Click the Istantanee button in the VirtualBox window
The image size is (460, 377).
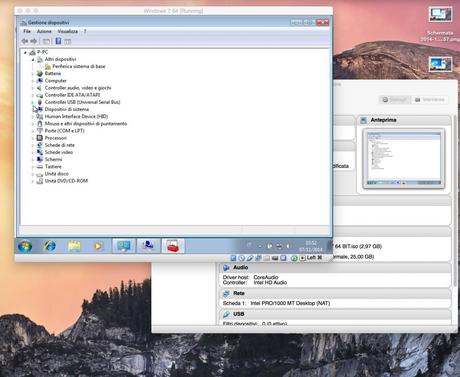click(x=429, y=100)
